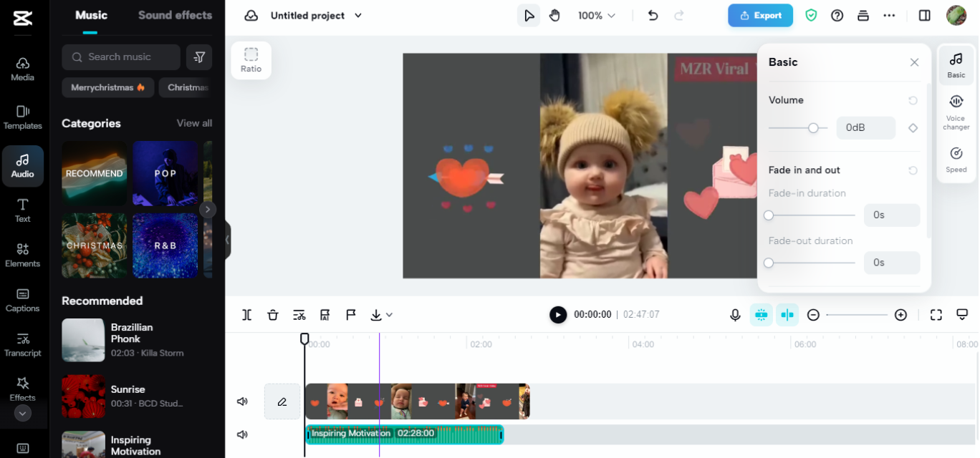The width and height of the screenshot is (980, 458).
Task: Select the Elements menu in sidebar
Action: click(x=23, y=255)
